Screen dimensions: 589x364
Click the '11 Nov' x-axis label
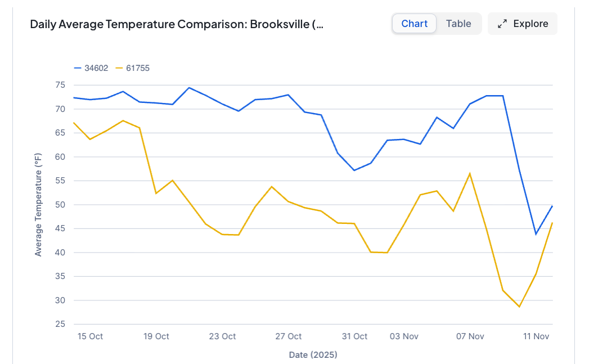coord(536,336)
